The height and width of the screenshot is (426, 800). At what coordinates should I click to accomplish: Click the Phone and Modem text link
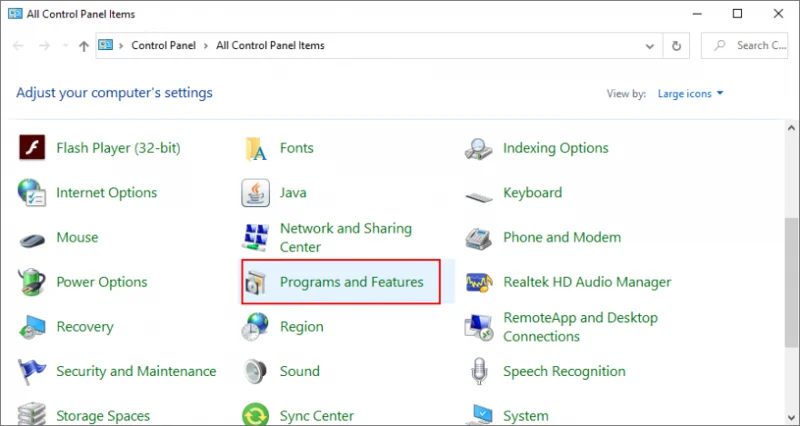point(562,237)
